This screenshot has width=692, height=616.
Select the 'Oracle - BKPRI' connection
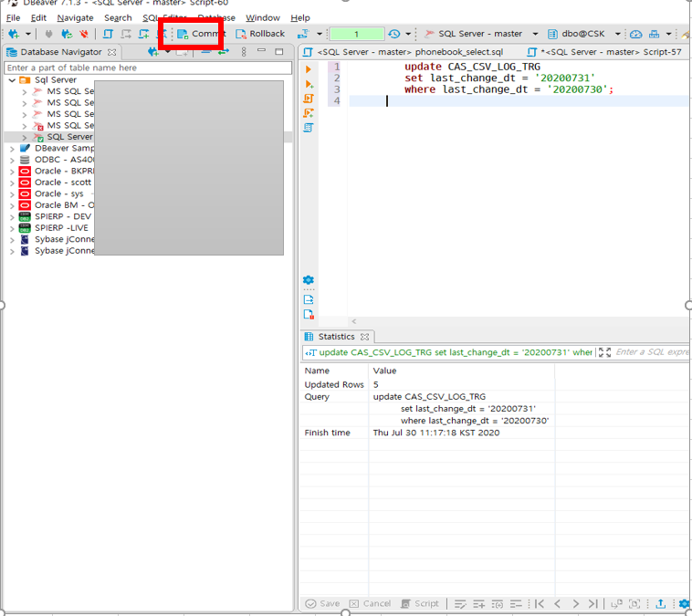pos(64,172)
